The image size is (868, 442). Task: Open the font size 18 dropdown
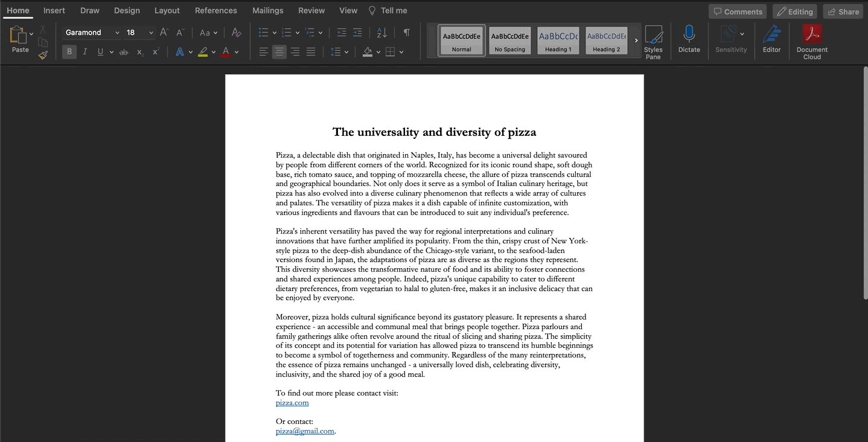(151, 33)
